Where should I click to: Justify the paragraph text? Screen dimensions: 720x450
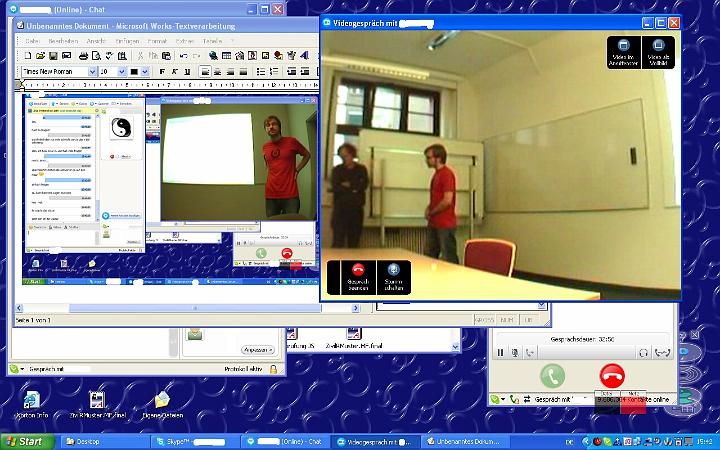pos(243,72)
